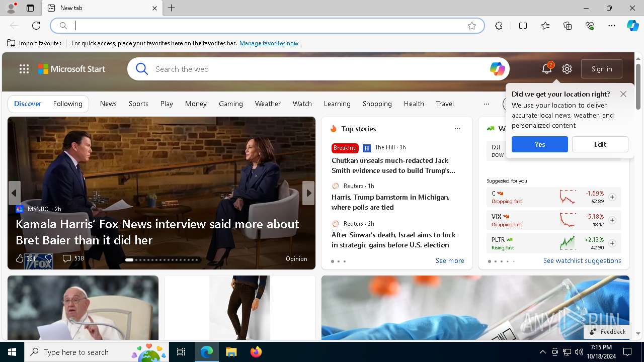Like the Kamala Harris article
The height and width of the screenshot is (362, 644).
tap(20, 258)
